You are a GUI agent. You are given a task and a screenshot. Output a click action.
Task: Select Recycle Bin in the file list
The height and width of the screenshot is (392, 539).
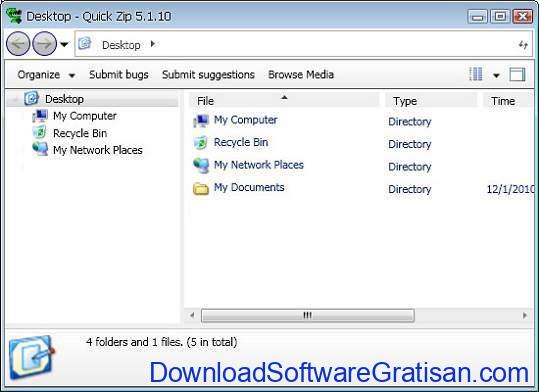pyautogui.click(x=241, y=142)
